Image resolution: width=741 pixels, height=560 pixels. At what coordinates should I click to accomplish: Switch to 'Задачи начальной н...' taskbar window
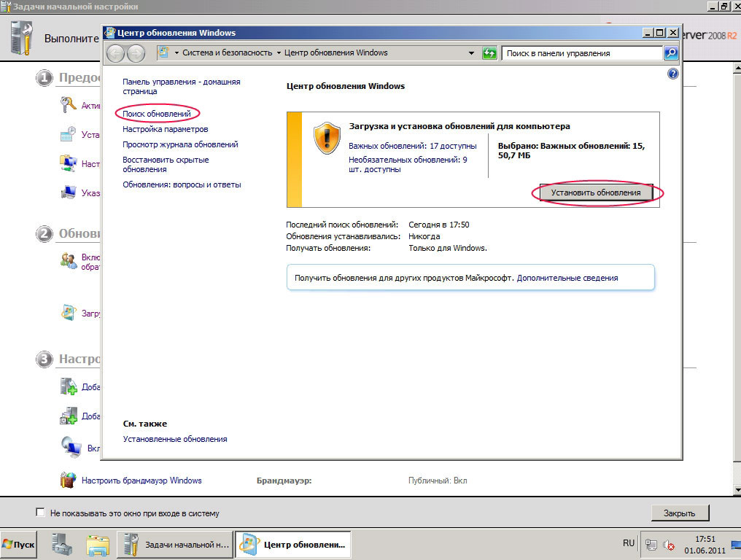coord(176,545)
